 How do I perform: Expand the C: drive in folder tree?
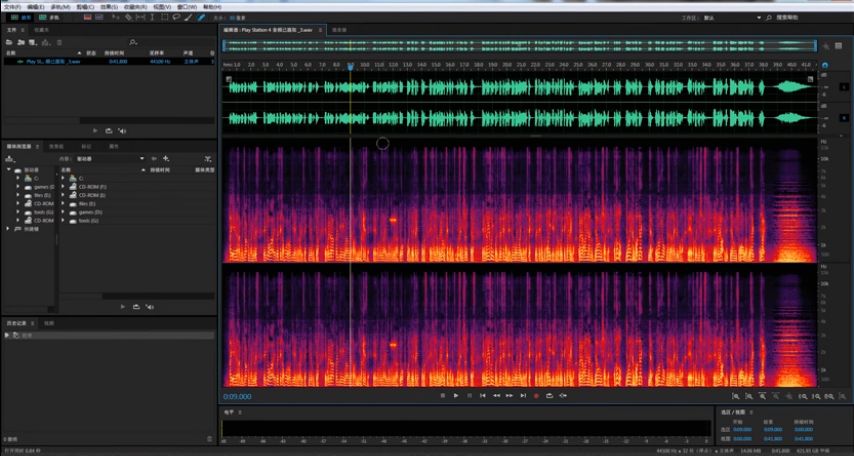[x=17, y=178]
